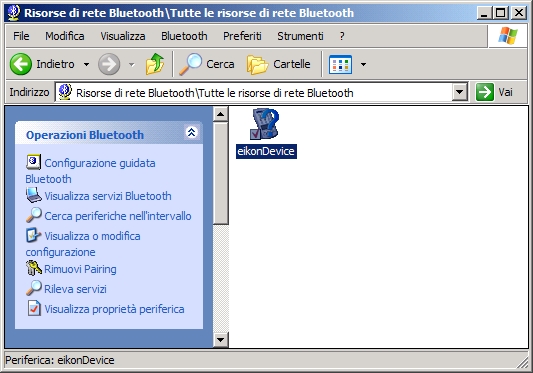Open the forward history dropdown arrow

tap(132, 64)
